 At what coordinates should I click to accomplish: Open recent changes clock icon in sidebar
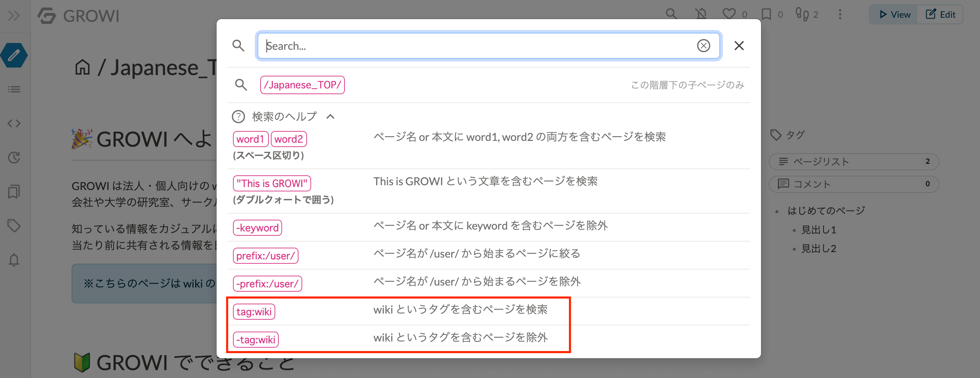click(x=14, y=157)
